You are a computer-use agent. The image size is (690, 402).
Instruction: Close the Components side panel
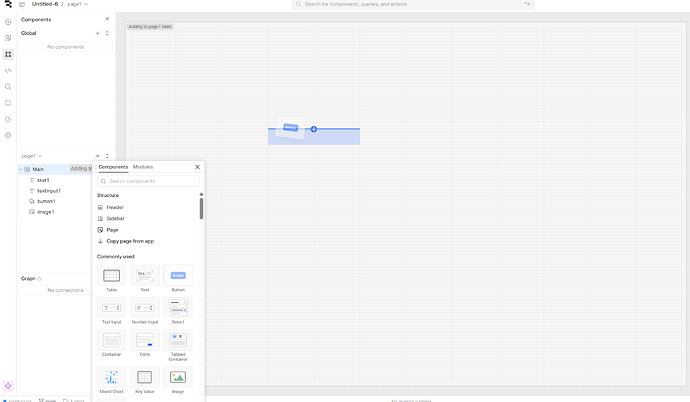(107, 19)
